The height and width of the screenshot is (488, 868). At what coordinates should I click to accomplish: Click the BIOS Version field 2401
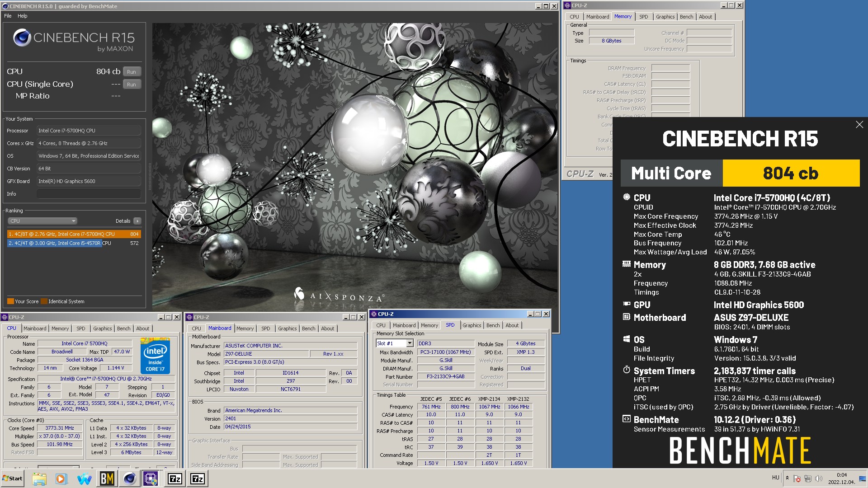pyautogui.click(x=290, y=418)
